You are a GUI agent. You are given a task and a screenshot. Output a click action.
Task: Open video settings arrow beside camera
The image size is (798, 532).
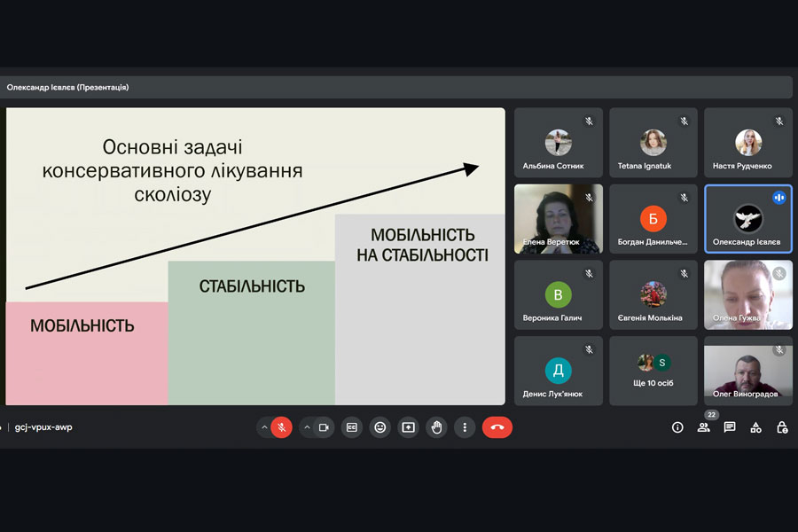point(307,427)
